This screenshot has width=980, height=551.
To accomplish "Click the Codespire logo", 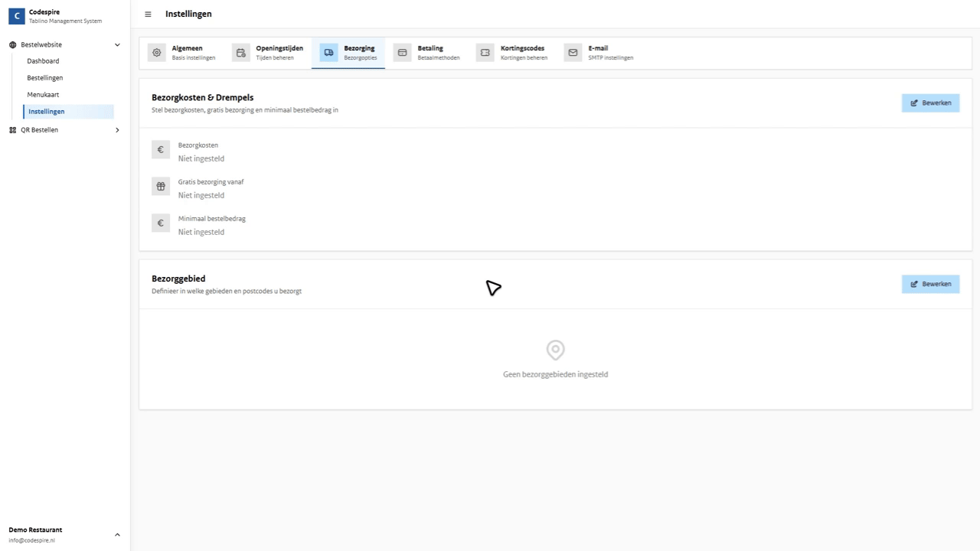I will tap(16, 15).
